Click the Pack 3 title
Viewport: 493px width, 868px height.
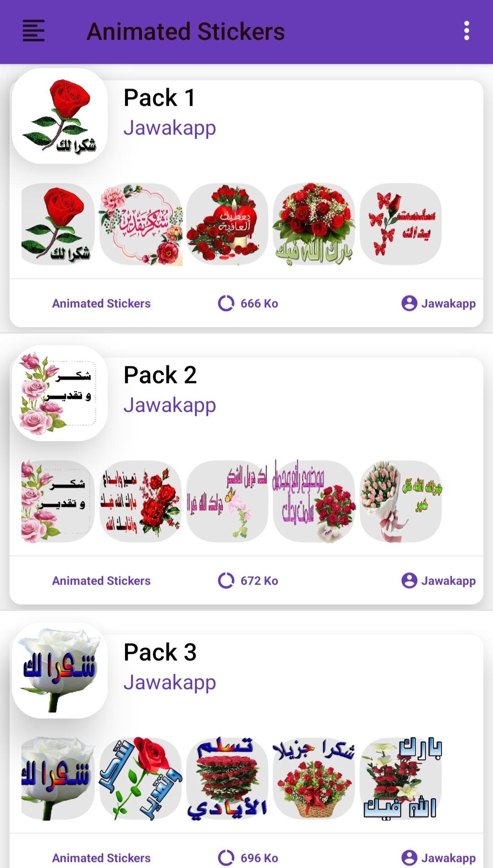[160, 652]
